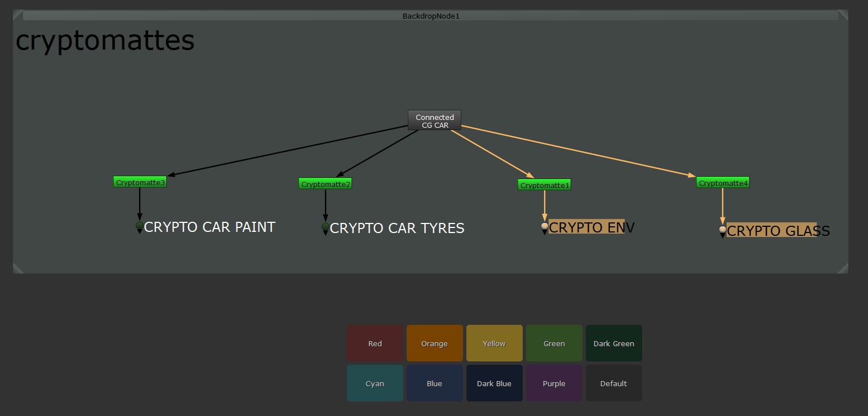Viewport: 868px width, 416px height.
Task: Reset color with the Default button
Action: point(613,383)
